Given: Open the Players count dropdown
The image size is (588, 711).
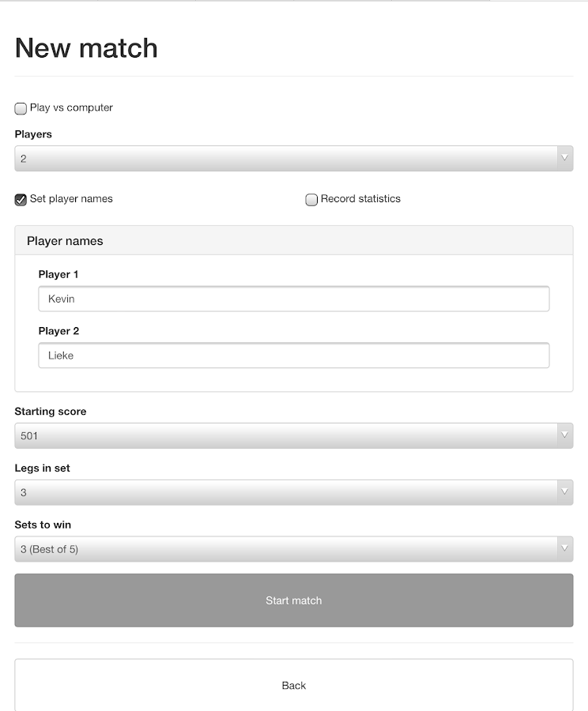Looking at the screenshot, I should click(285, 159).
